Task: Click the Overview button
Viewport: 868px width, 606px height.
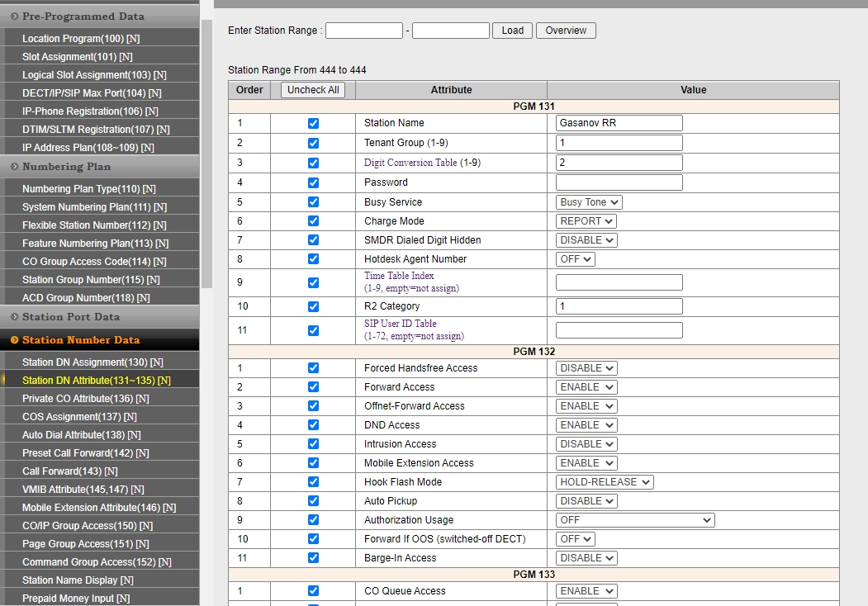Action: click(566, 31)
